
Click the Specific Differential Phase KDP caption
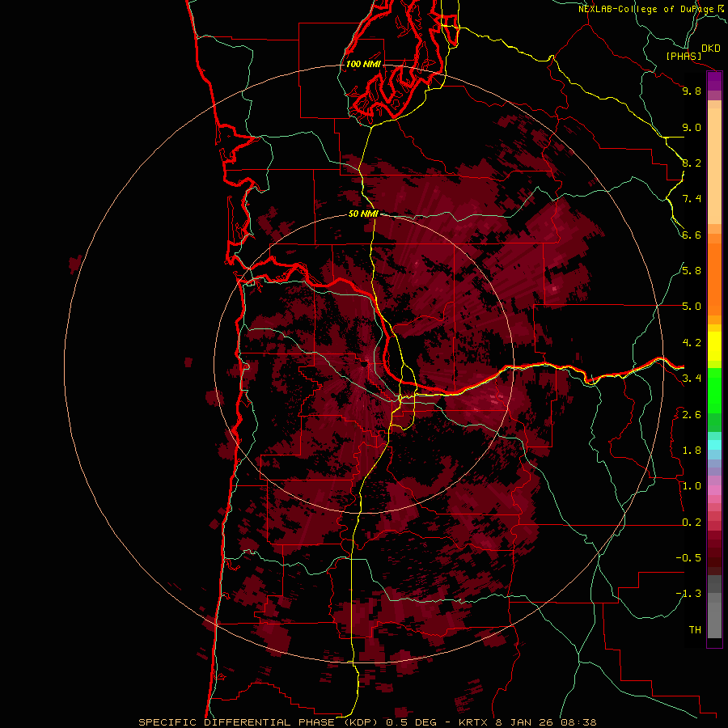pyautogui.click(x=367, y=722)
